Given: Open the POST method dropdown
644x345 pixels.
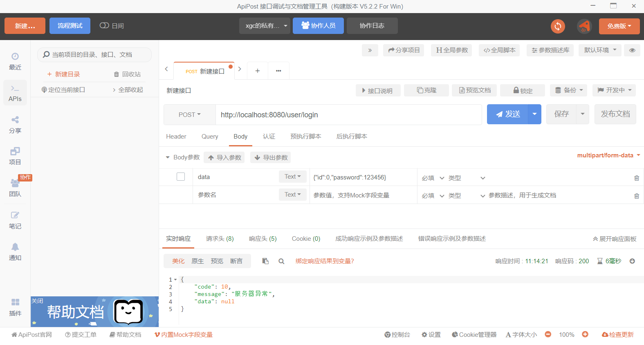Looking at the screenshot, I should (x=189, y=115).
